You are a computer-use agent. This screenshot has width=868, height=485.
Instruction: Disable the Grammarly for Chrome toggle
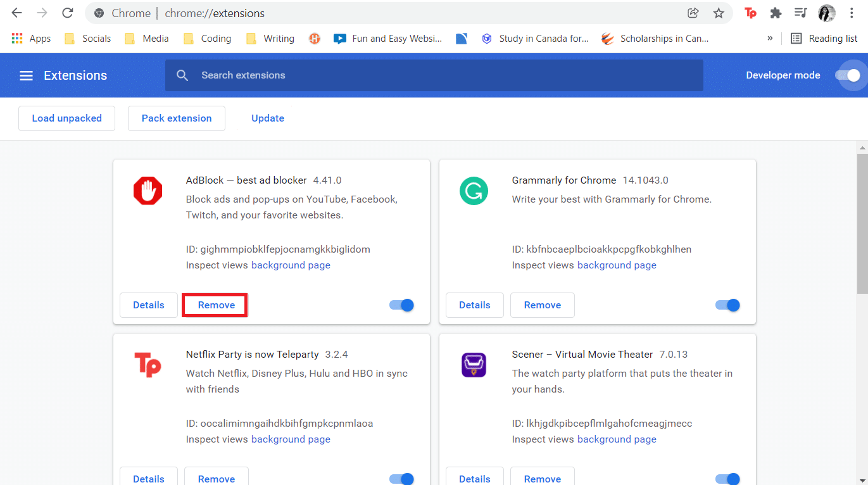pos(727,305)
